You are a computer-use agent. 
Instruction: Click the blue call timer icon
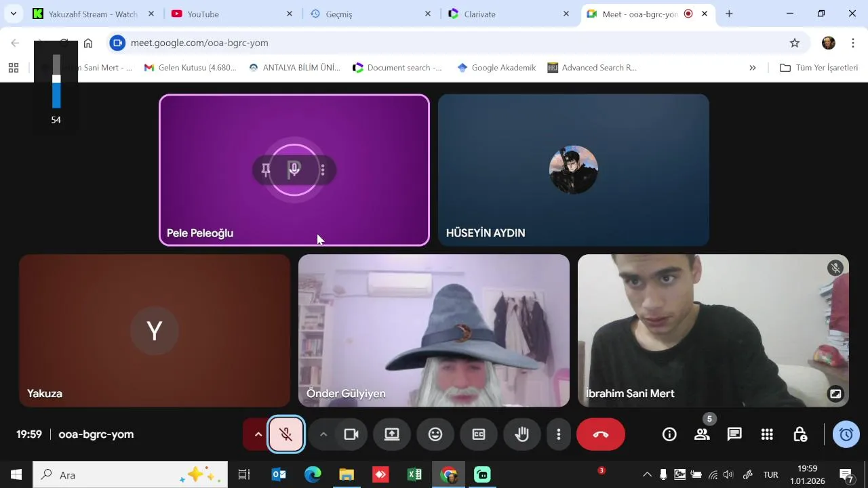click(846, 434)
